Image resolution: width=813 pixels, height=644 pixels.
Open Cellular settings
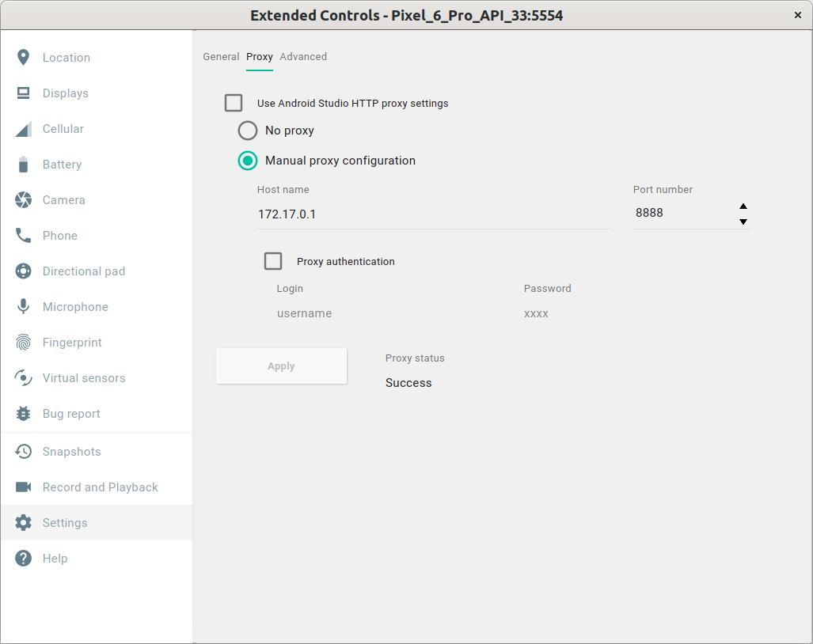63,128
